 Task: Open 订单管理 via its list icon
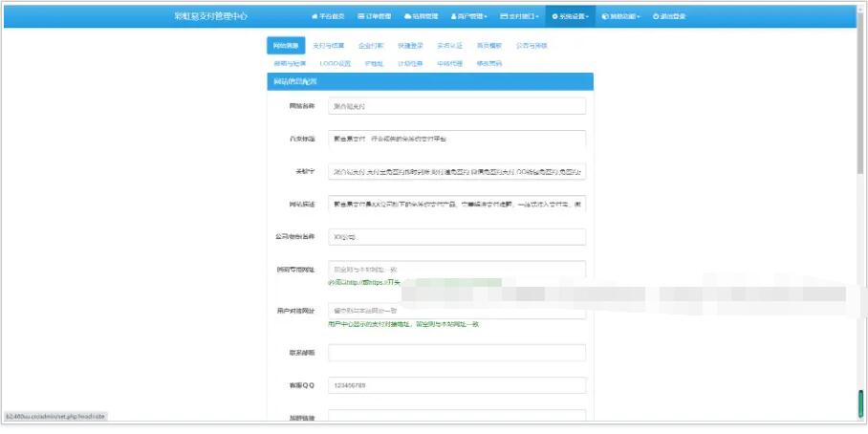click(361, 16)
